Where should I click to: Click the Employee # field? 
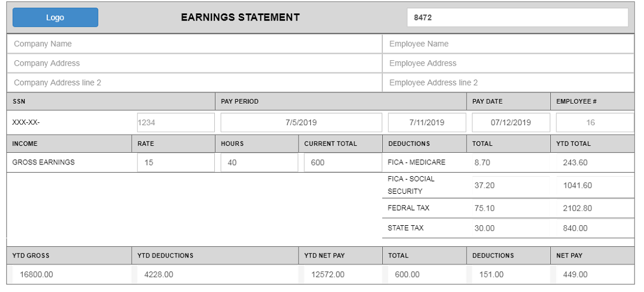594,123
